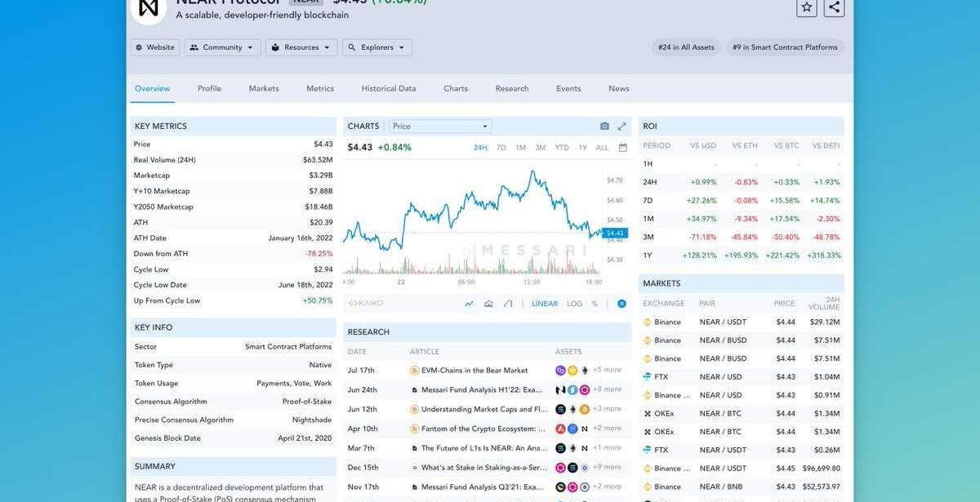Open the Metrics tab
This screenshot has height=502, width=980.
[x=320, y=88]
